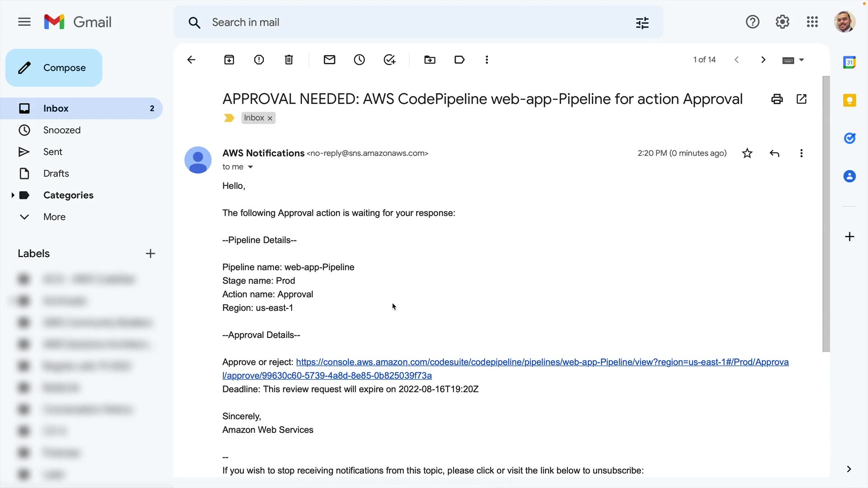The height and width of the screenshot is (488, 868).
Task: Add this email to Tasks
Action: [x=389, y=60]
